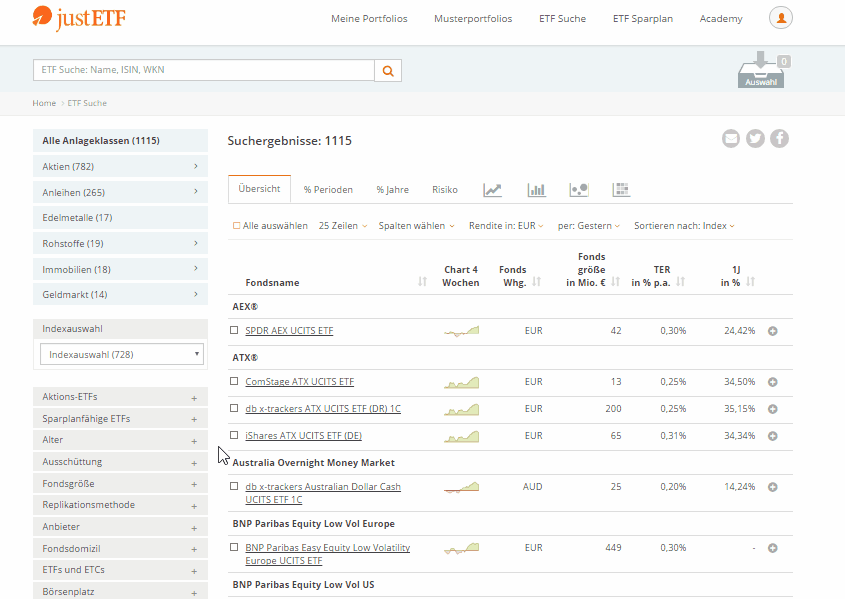Check the Alle auswählen checkbox
The image size is (845, 599).
click(237, 226)
